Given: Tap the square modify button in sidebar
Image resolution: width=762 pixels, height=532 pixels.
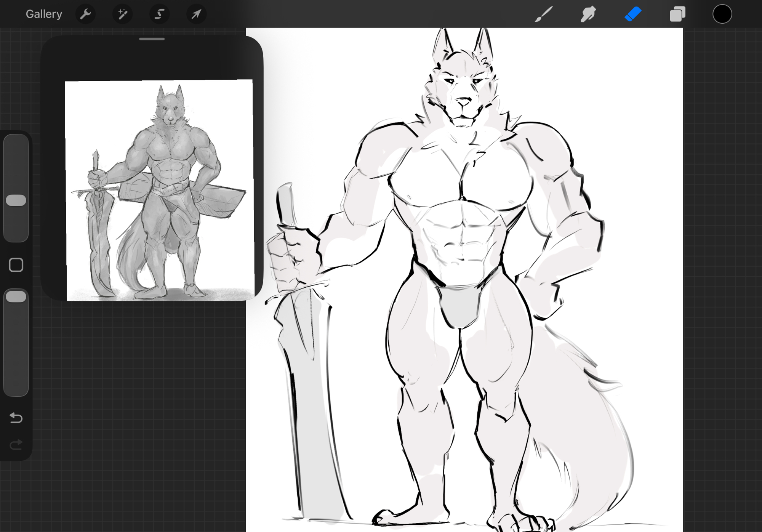Looking at the screenshot, I should (x=16, y=265).
